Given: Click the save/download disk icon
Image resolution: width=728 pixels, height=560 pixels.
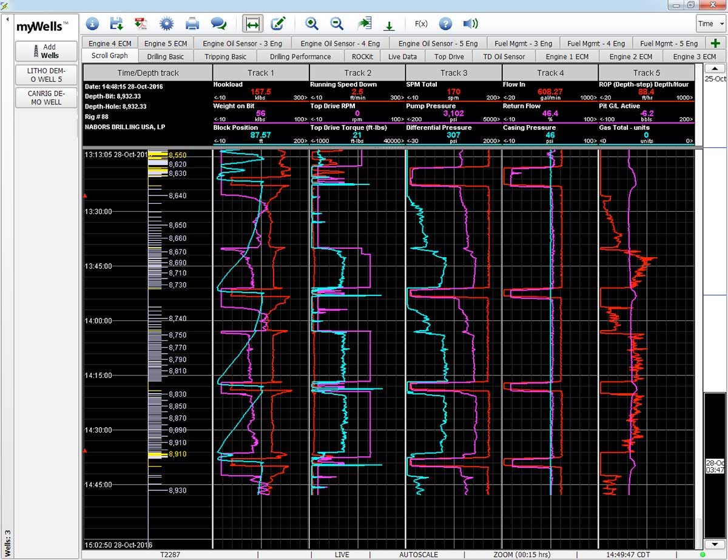Looking at the screenshot, I should (116, 24).
